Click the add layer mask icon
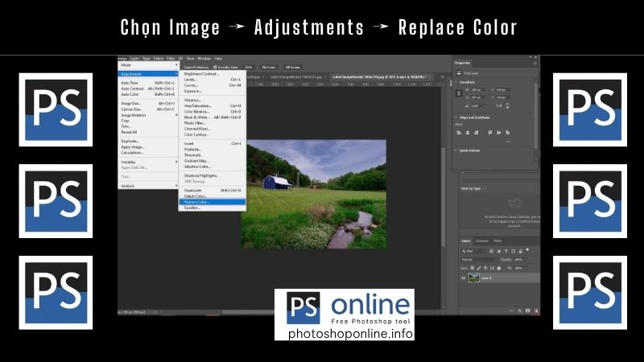Viewport: 644px width, 362px height. coord(528,311)
